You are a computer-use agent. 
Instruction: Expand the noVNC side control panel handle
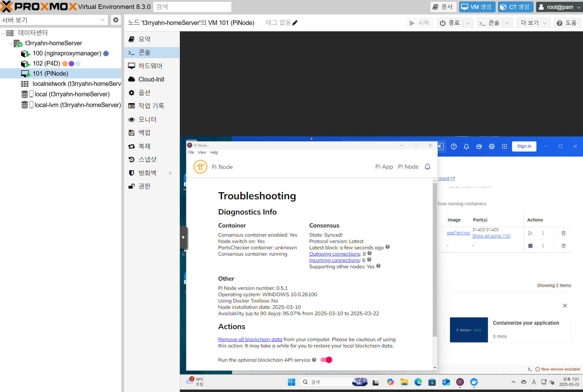183,237
